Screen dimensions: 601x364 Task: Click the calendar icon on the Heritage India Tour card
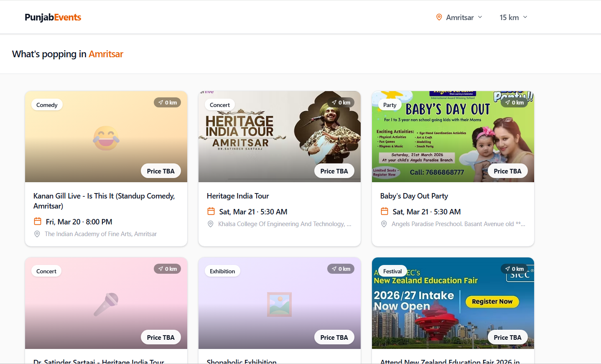click(x=211, y=211)
